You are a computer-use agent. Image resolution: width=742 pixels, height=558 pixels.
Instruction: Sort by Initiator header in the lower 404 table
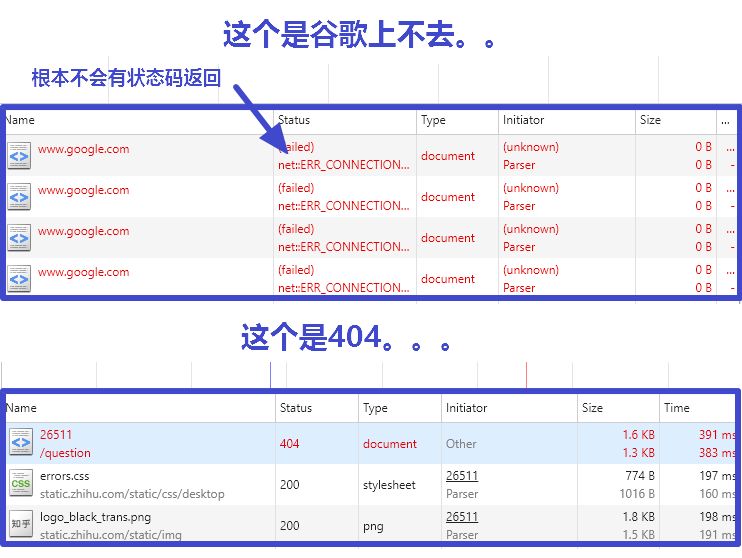(x=466, y=408)
